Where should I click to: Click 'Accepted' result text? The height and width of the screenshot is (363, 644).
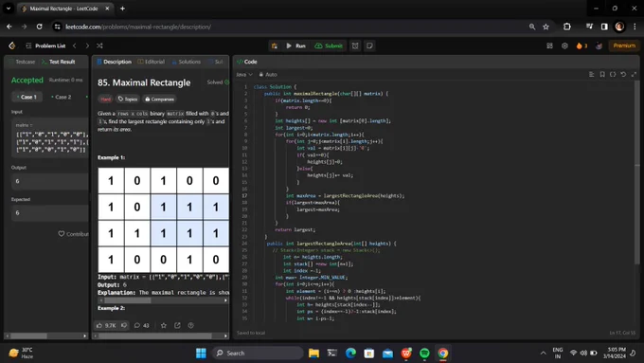pos(27,81)
